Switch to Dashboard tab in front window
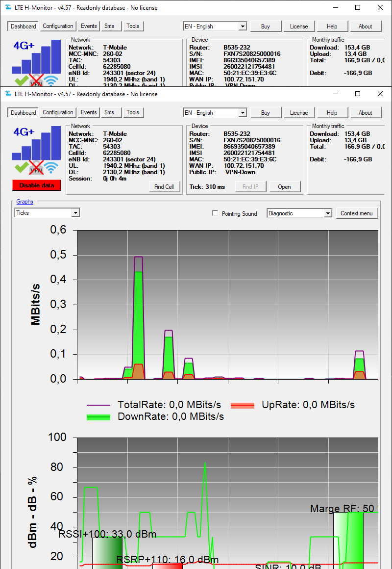392x569 pixels. click(x=23, y=112)
